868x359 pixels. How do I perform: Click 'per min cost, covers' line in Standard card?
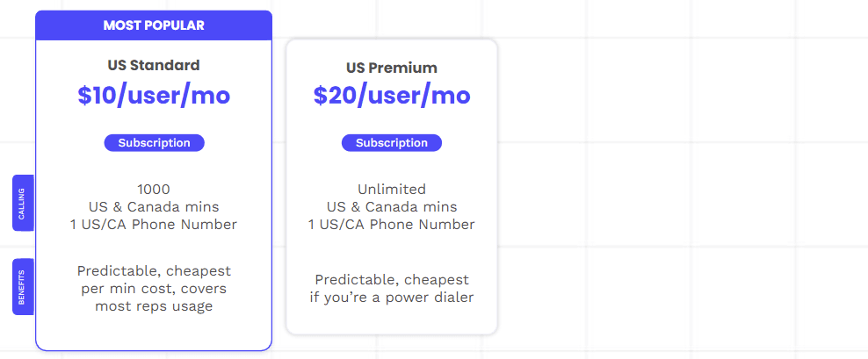pyautogui.click(x=154, y=289)
